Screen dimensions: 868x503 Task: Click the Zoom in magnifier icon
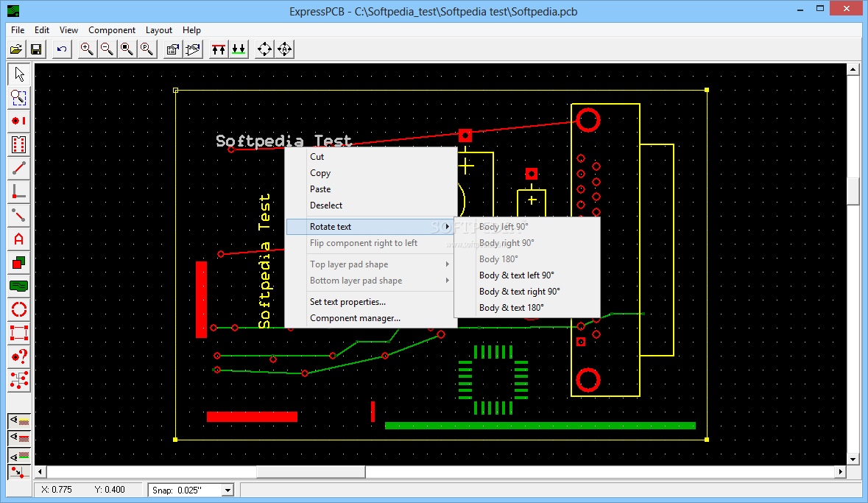[87, 49]
